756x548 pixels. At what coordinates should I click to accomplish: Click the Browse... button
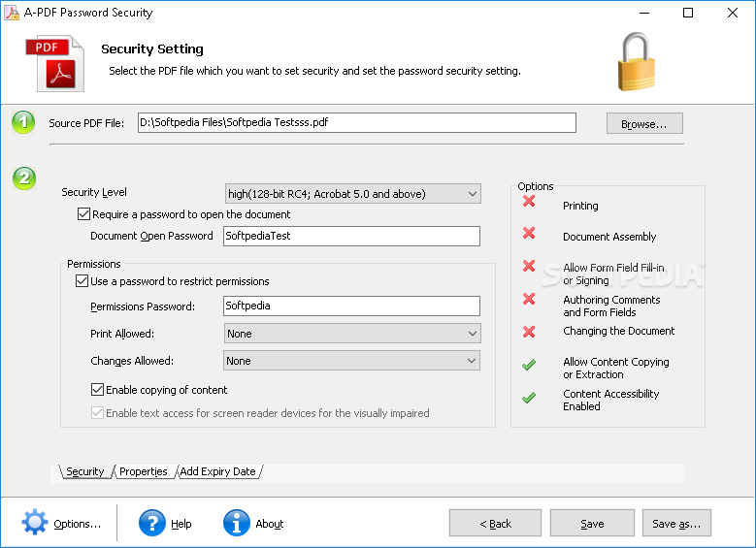click(644, 124)
